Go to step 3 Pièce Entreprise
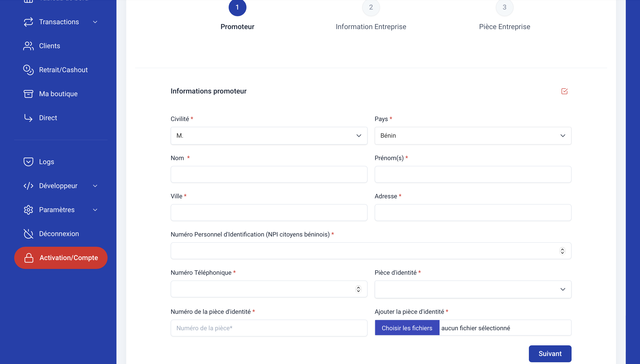This screenshot has width=640, height=364. click(504, 8)
